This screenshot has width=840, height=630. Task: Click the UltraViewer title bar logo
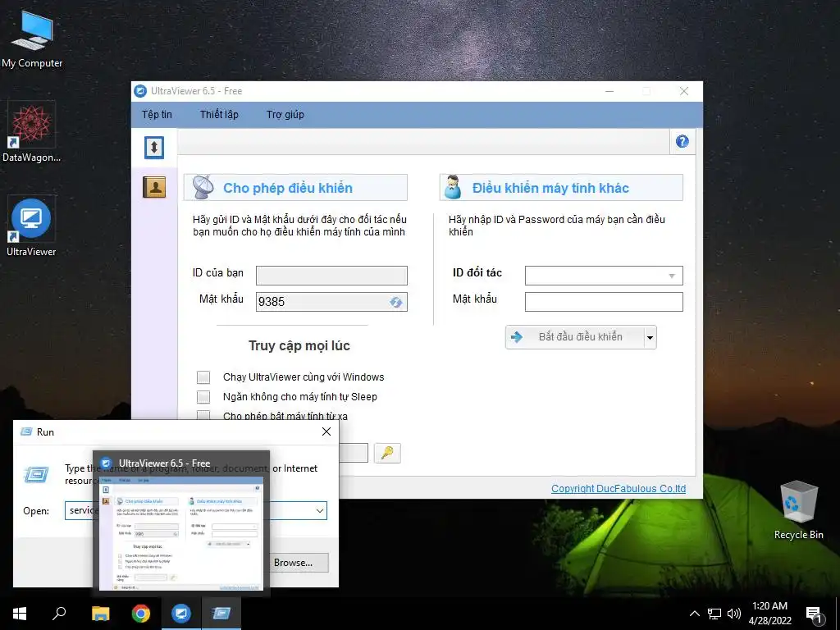tap(140, 91)
